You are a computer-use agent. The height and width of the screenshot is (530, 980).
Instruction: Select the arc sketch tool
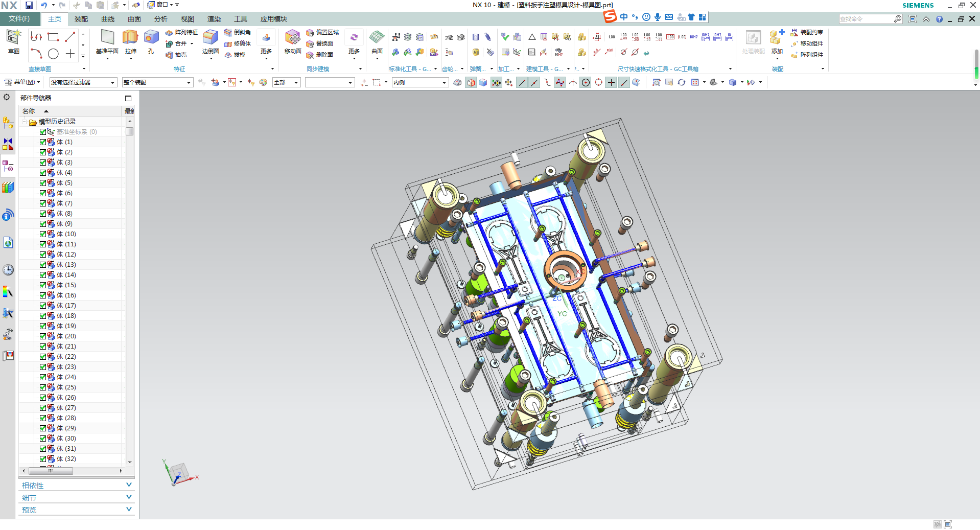click(36, 54)
